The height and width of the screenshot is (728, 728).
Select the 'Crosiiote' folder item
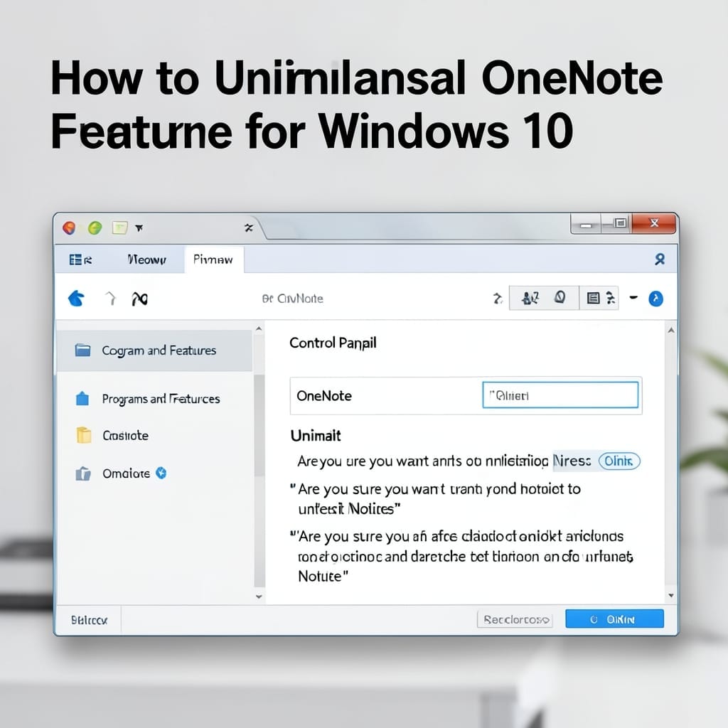click(125, 436)
